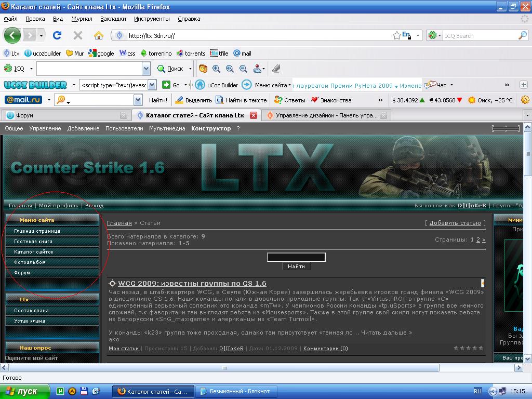532x399 pixels.
Task: Open Конструктор in the site admin bar
Action: [211, 128]
